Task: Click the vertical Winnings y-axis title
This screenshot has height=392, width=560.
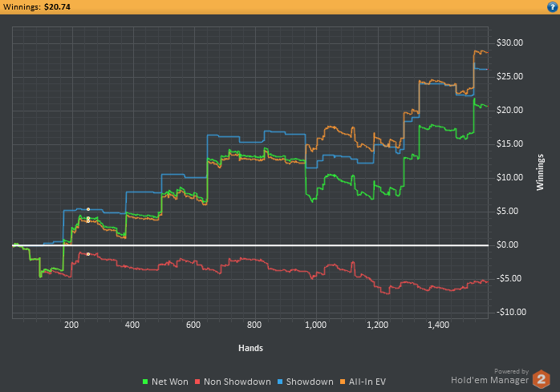Action: pyautogui.click(x=540, y=172)
